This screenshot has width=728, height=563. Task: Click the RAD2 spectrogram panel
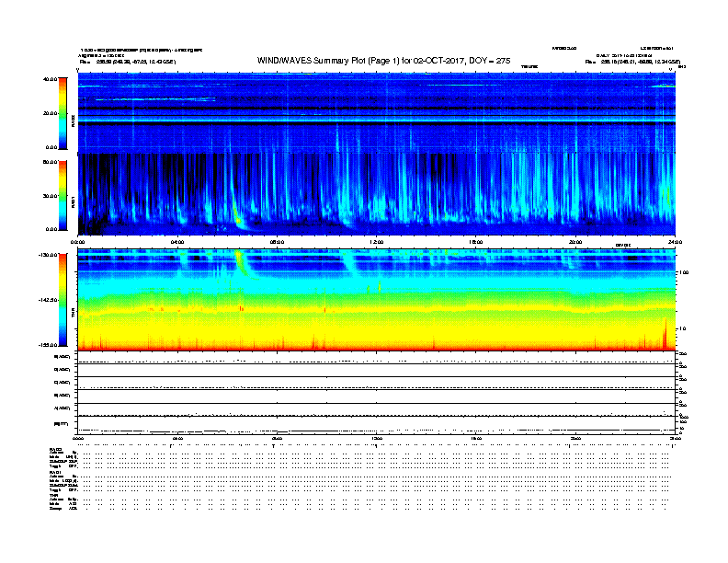coord(377,112)
